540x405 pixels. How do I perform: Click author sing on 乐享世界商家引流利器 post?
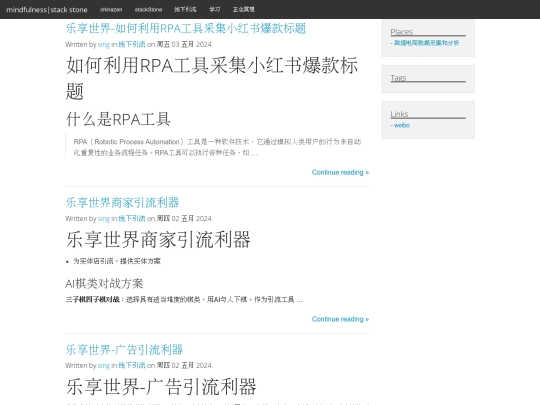104,219
